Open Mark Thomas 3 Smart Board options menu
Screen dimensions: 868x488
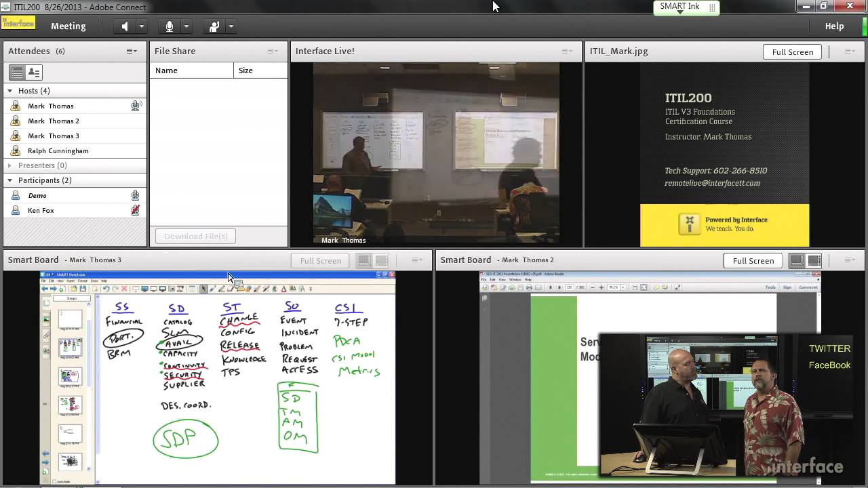click(x=416, y=260)
